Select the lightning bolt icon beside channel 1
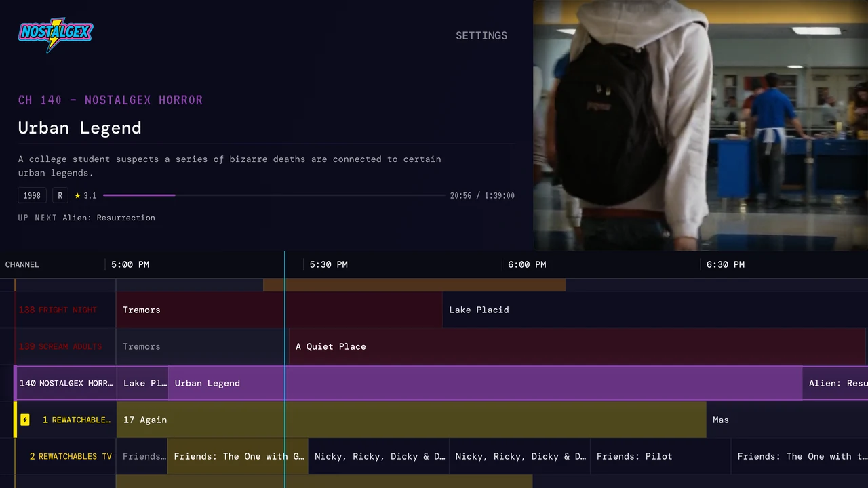The height and width of the screenshot is (488, 868). pyautogui.click(x=25, y=420)
